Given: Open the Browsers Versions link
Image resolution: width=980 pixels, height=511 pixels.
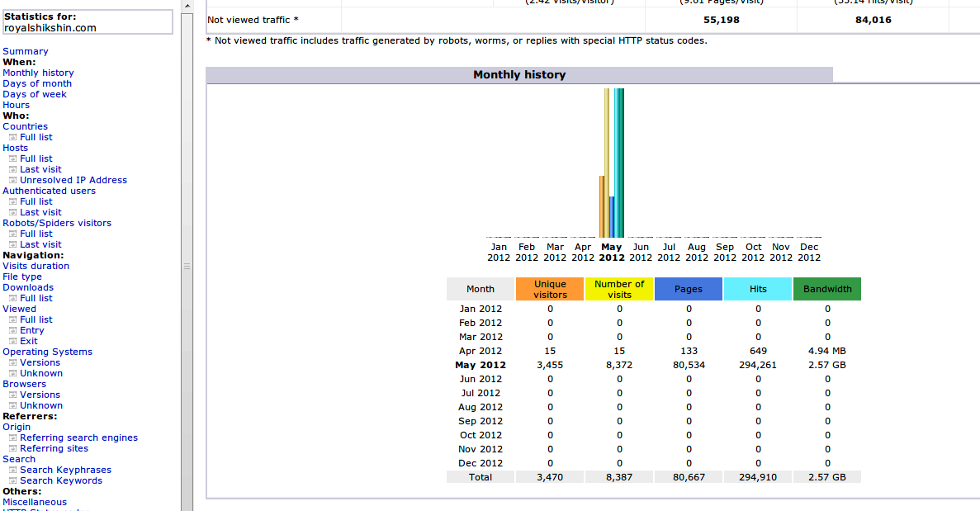Looking at the screenshot, I should tap(40, 395).
